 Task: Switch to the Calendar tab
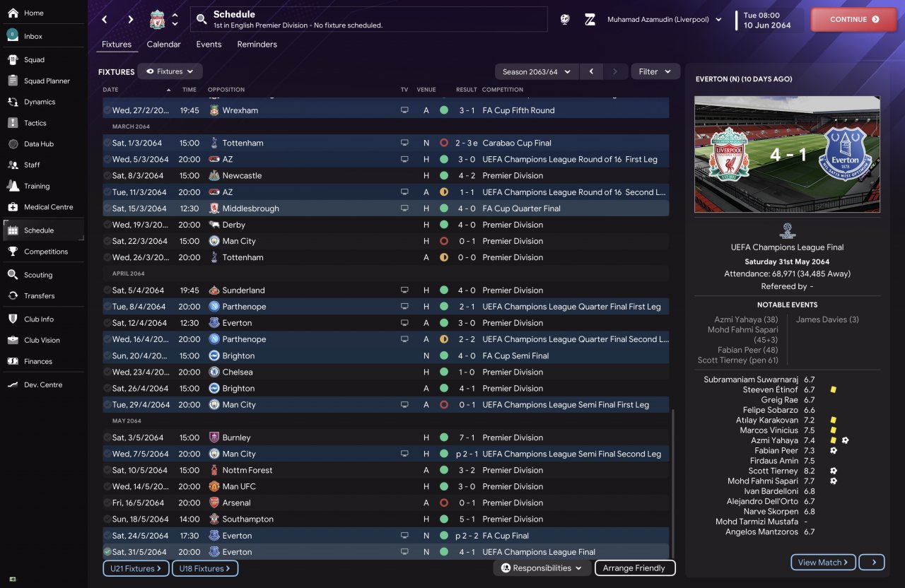[x=163, y=44]
